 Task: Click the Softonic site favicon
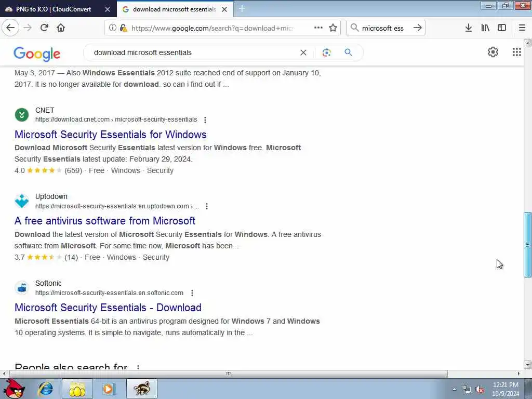pyautogui.click(x=22, y=288)
